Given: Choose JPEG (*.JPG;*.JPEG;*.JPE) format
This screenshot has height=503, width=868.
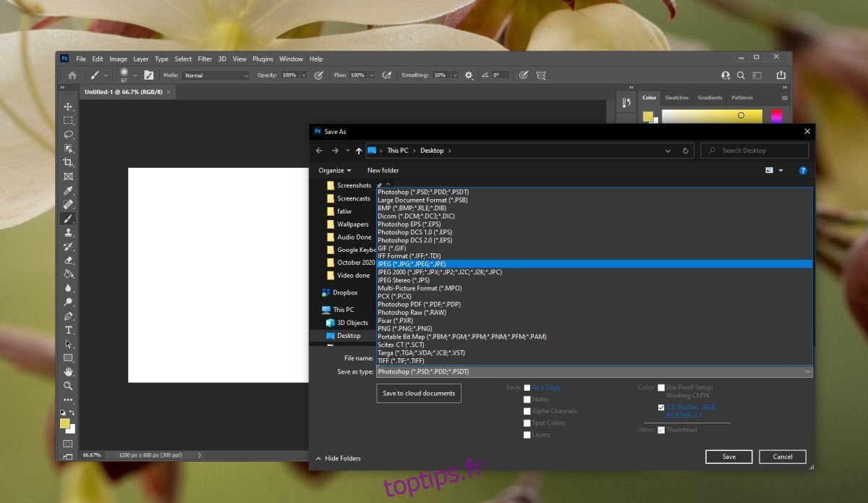Looking at the screenshot, I should [x=594, y=264].
